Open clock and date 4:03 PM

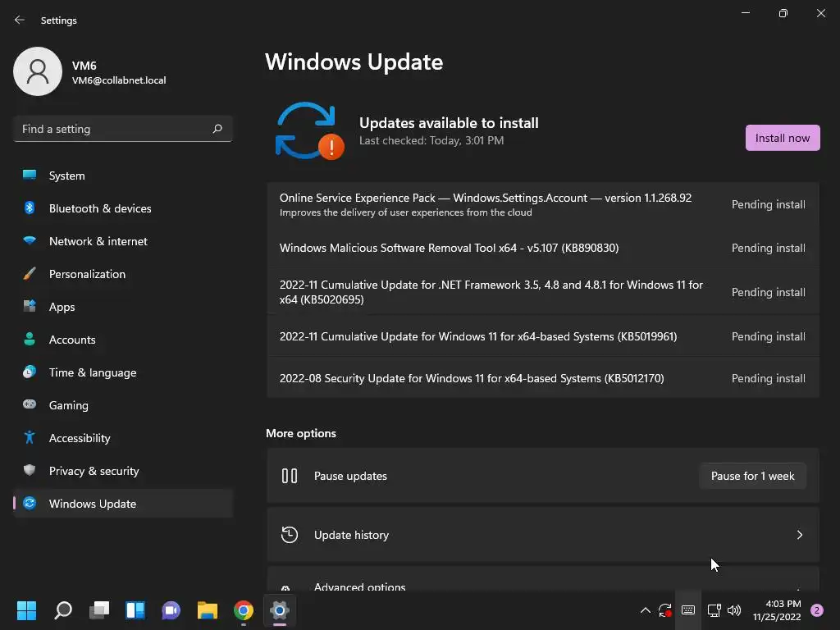(x=776, y=610)
